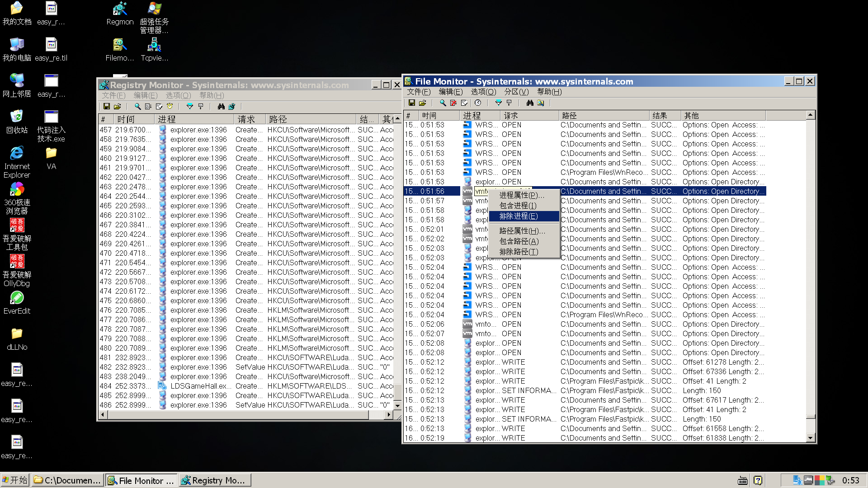Select Registry row 484 LDSGameHall.ex...
Viewport: 868px width, 488px height.
(246, 386)
